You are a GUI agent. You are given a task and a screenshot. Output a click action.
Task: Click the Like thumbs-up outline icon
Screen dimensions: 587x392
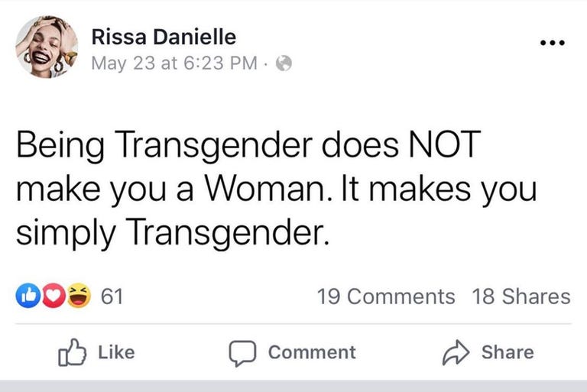(73, 352)
